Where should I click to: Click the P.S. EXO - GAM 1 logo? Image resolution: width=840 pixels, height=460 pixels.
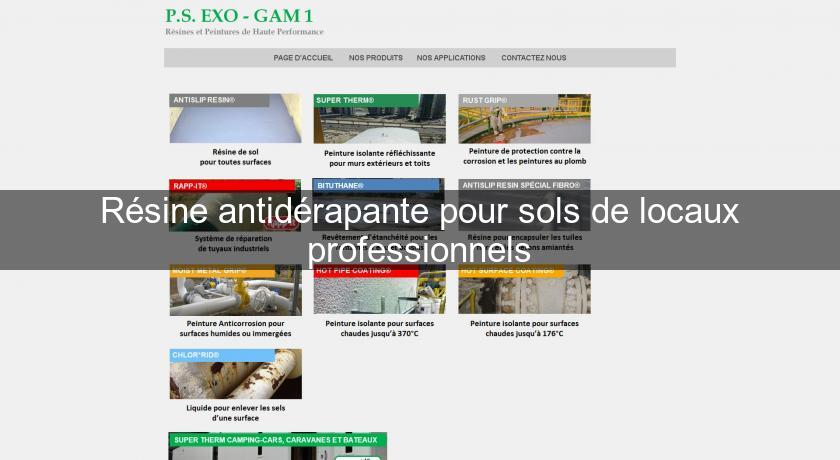point(239,16)
